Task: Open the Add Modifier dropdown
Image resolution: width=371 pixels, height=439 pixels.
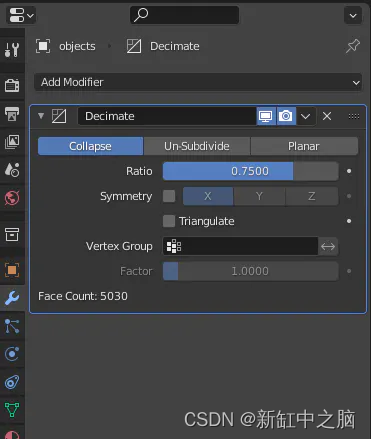Action: click(198, 82)
